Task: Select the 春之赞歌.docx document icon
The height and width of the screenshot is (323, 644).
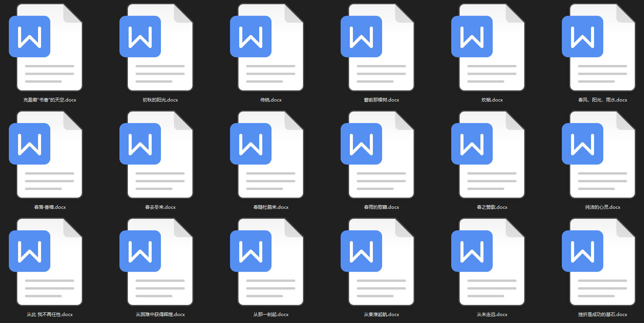Action: click(x=488, y=155)
